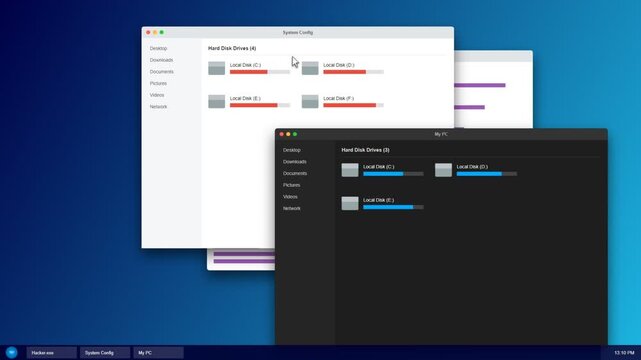
Task: Click Hard Disk Drives (3) heading
Action: [365, 150]
